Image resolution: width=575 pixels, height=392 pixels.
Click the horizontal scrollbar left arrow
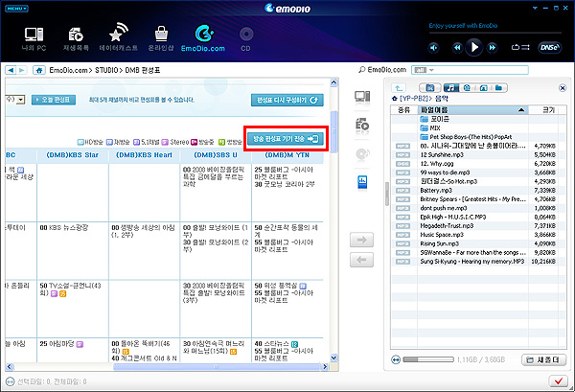(x=10, y=366)
